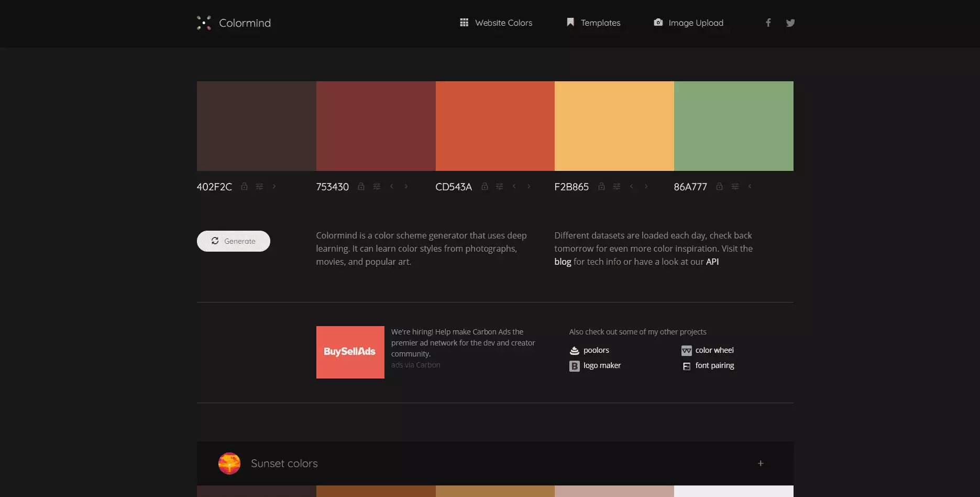980x497 pixels.
Task: Click the BuySellAds ad thumbnail
Action: pyautogui.click(x=350, y=352)
